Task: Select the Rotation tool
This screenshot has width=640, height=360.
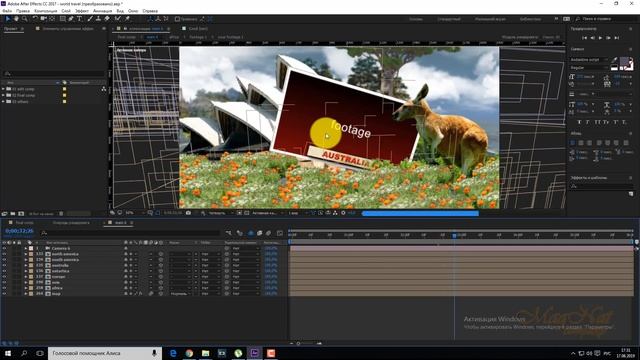Action: tap(36, 19)
